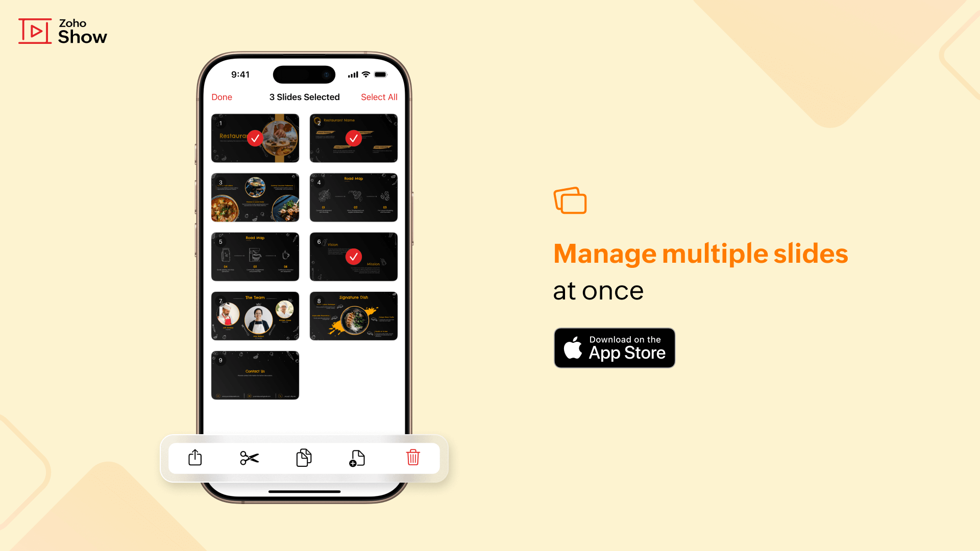Viewport: 980px width, 551px height.
Task: Tap Select All slides option
Action: click(378, 96)
